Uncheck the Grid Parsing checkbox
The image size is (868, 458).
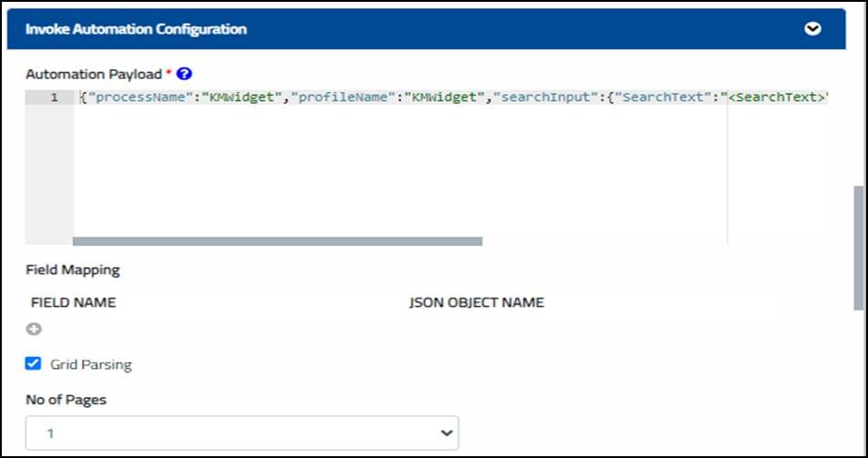[x=34, y=363]
